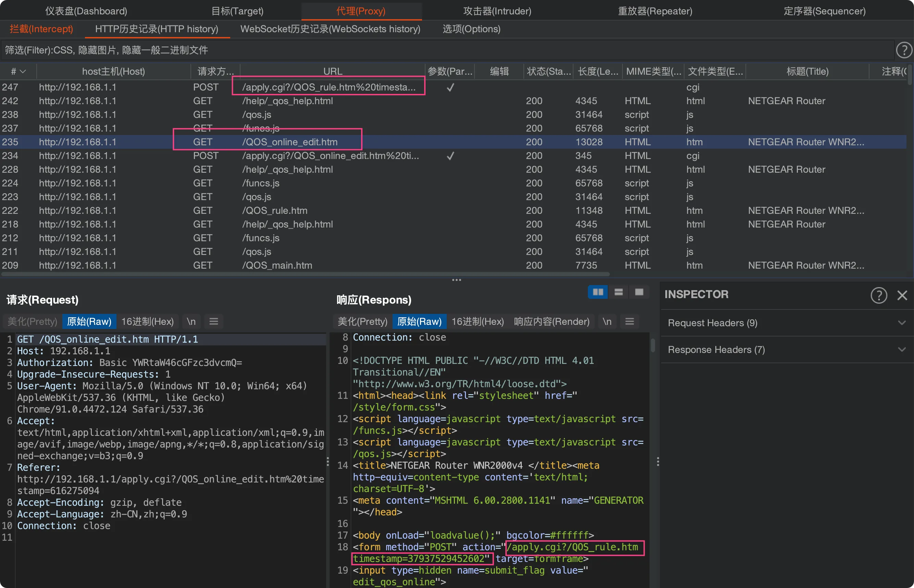Expand the Request Headers (9) section
This screenshot has width=914, height=588.
[787, 323]
